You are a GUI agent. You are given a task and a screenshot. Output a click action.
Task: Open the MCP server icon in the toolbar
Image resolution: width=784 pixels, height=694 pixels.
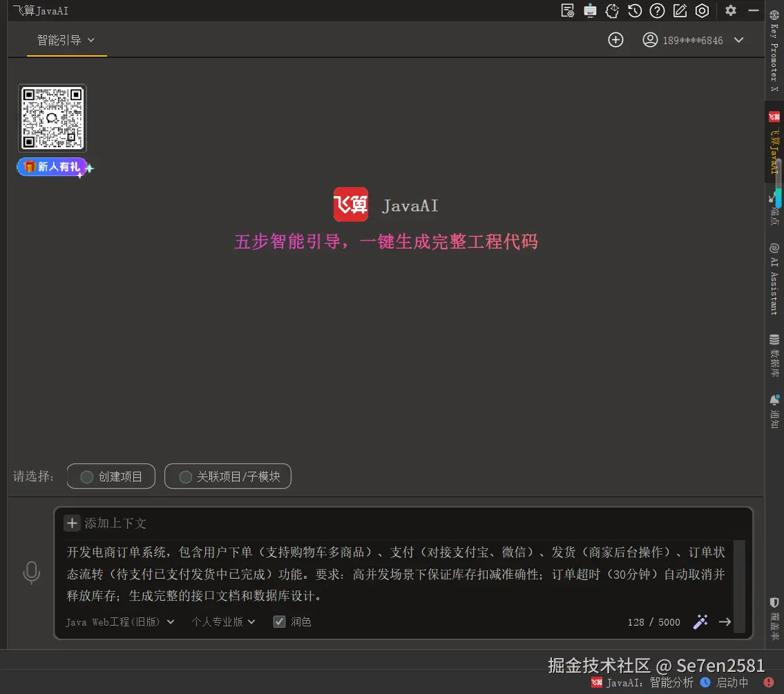coord(590,10)
